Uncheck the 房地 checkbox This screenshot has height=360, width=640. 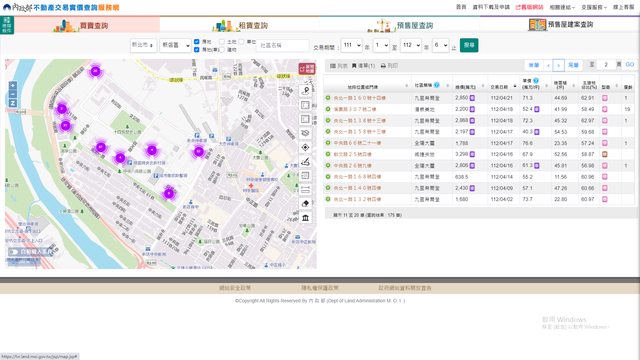(x=197, y=42)
